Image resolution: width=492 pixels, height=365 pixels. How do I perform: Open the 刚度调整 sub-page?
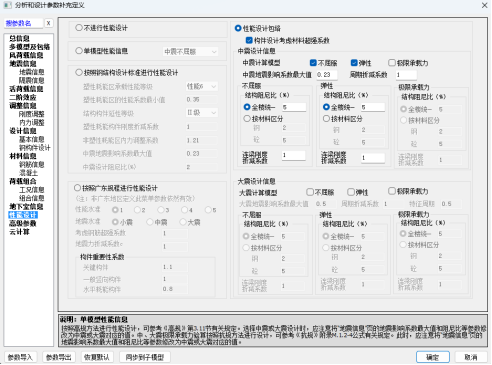pyautogui.click(x=31, y=114)
